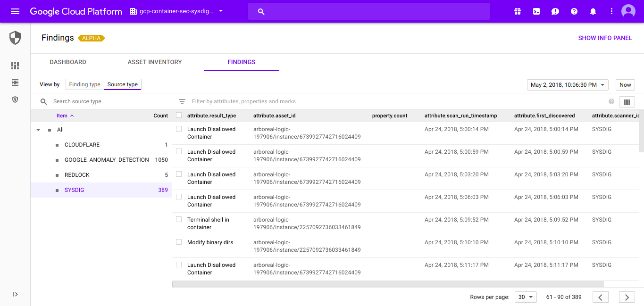Image resolution: width=644 pixels, height=306 pixels.
Task: Go to previous page of findings
Action: click(601, 297)
